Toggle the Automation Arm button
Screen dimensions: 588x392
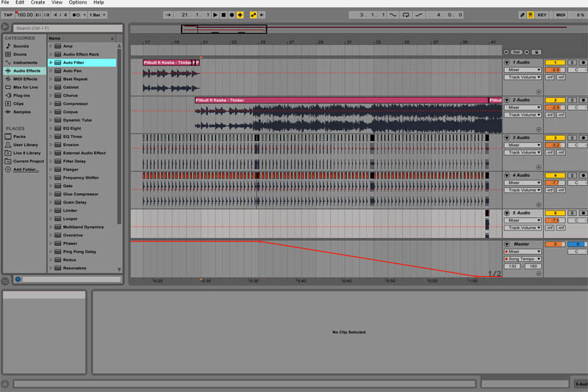[254, 15]
